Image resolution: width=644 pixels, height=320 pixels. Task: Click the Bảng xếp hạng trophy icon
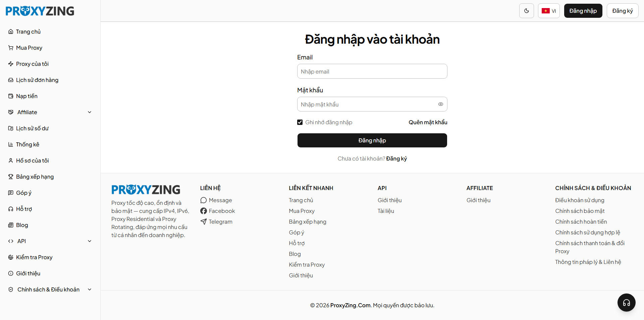[x=11, y=177]
